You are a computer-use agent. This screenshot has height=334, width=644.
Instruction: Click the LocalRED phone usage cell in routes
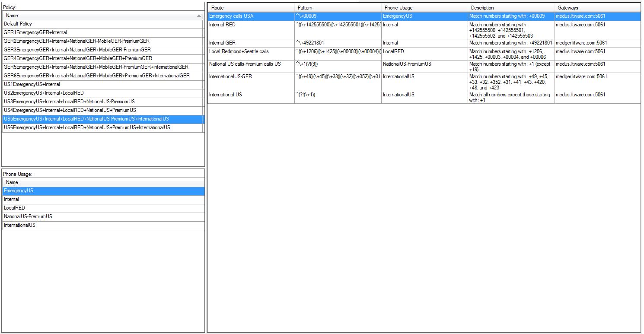(424, 54)
